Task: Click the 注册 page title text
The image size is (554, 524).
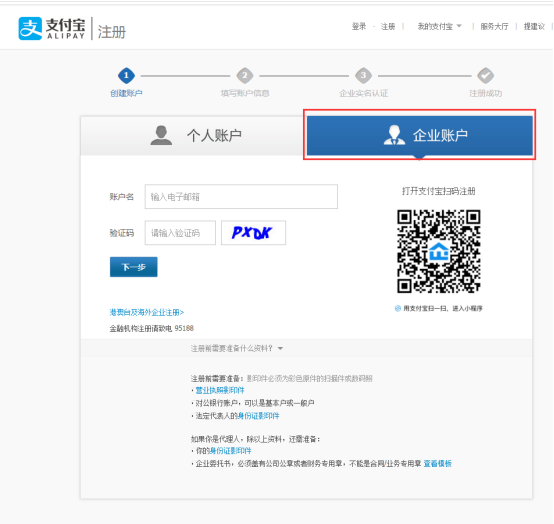Action: coord(112,32)
